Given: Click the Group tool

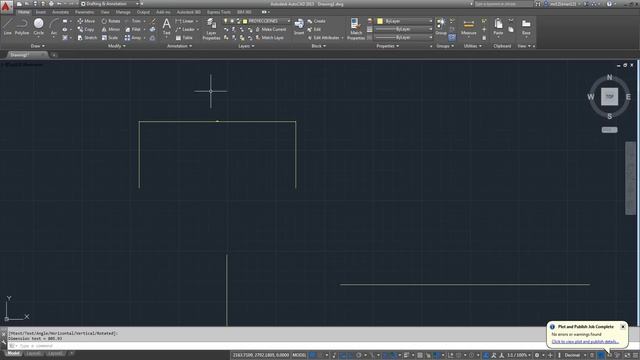Looking at the screenshot, I should (x=441, y=27).
